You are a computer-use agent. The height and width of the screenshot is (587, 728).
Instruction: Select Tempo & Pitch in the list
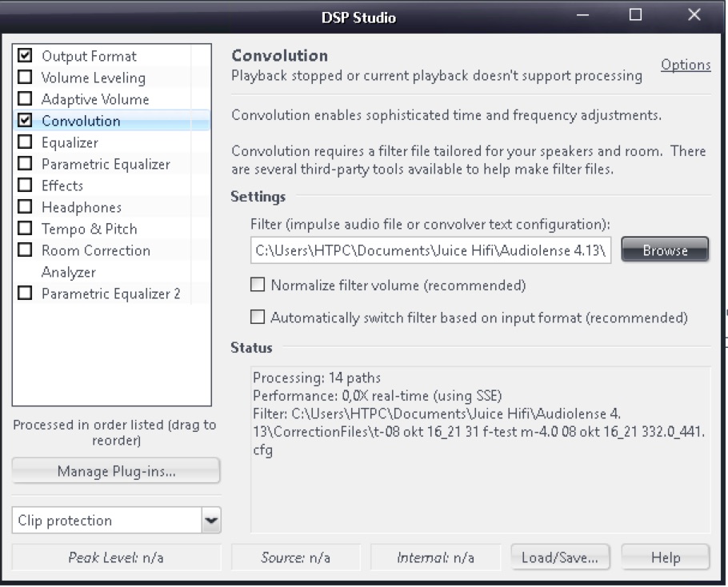click(90, 229)
